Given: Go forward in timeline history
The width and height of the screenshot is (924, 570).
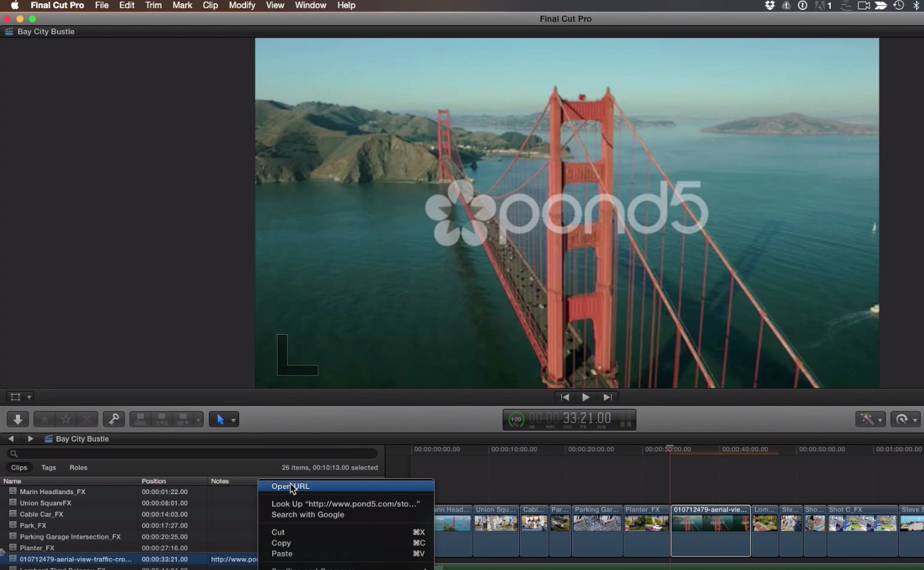Looking at the screenshot, I should coord(30,439).
